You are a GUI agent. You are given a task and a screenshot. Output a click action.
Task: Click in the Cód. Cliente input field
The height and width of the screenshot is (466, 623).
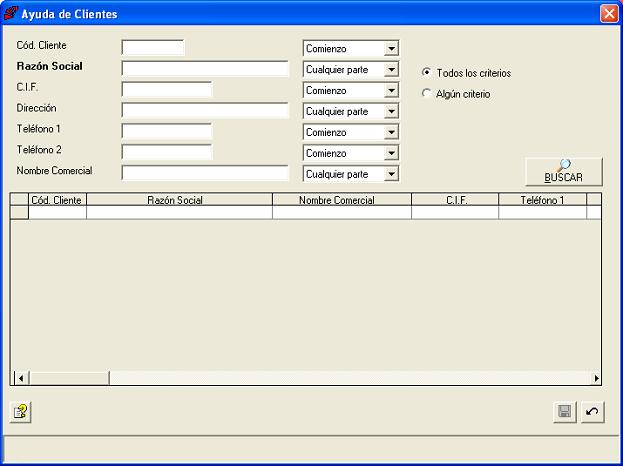click(153, 48)
